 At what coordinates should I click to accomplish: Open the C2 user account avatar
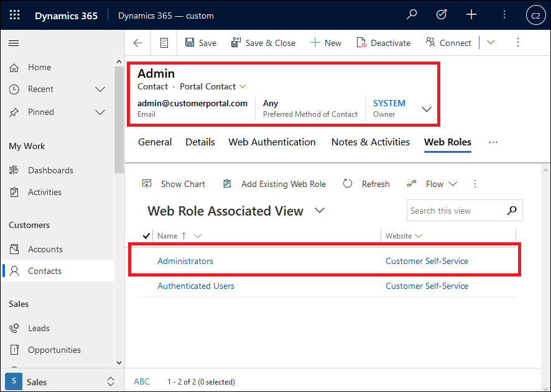point(535,16)
